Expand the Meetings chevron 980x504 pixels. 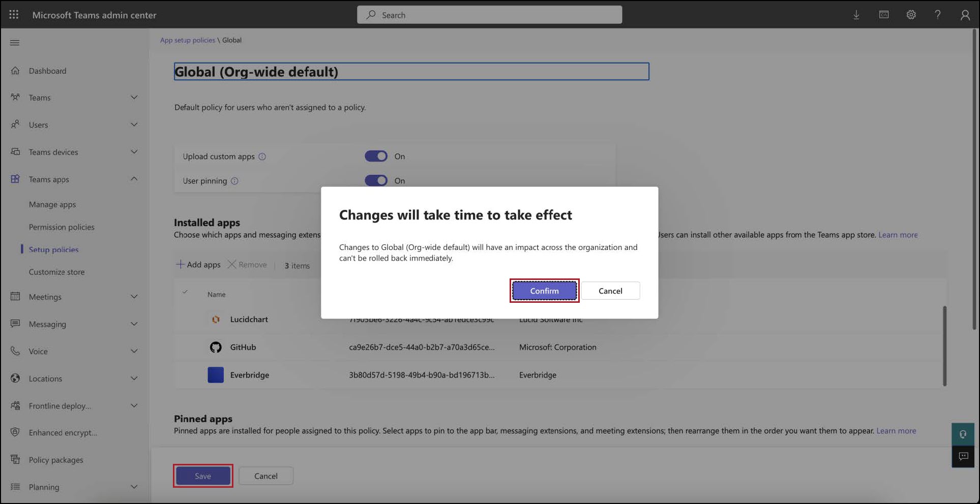(134, 296)
